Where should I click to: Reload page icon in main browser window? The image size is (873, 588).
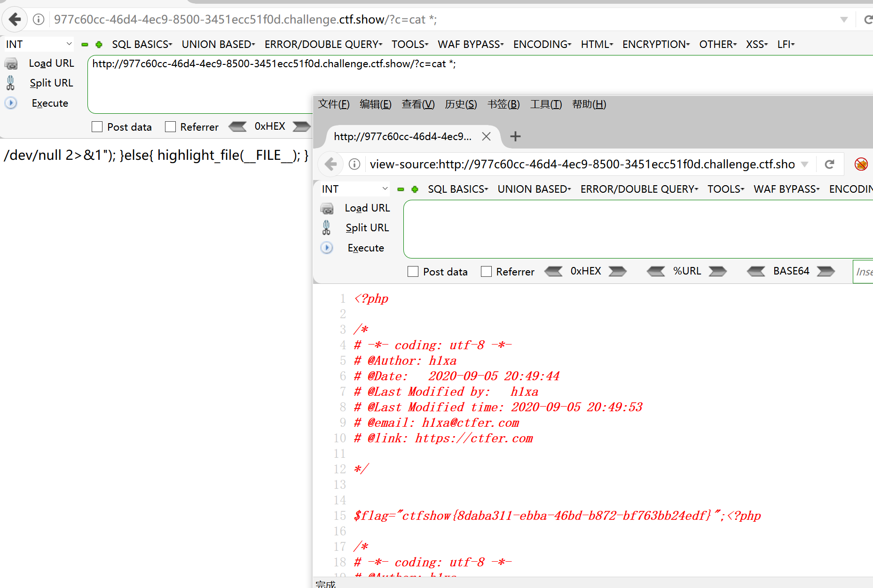(x=868, y=19)
